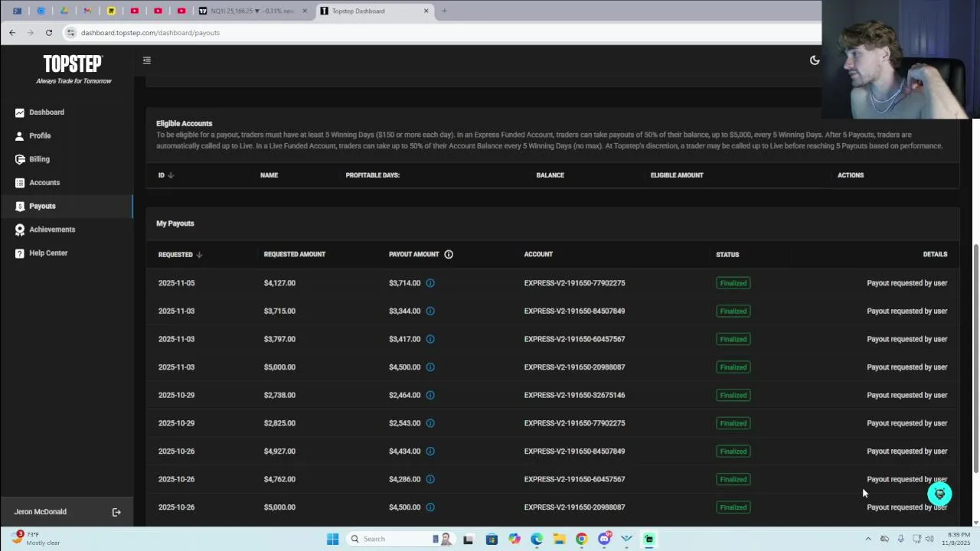Show info for the $3,344.00 payout
The height and width of the screenshot is (551, 980).
point(430,311)
